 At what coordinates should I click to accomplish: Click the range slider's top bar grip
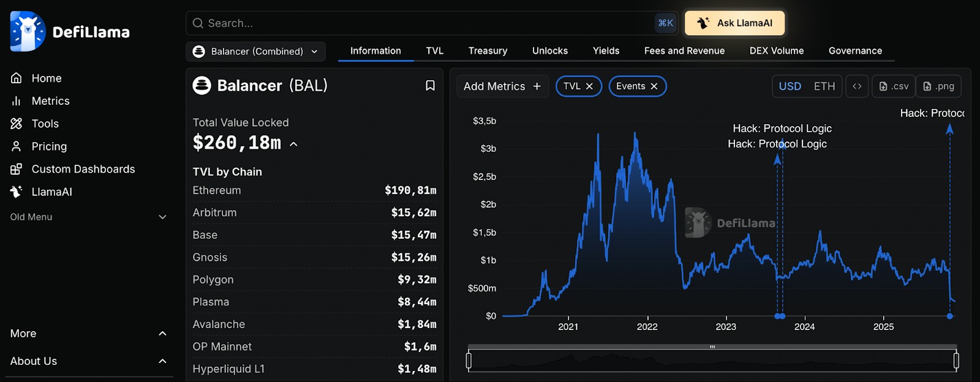coord(712,346)
